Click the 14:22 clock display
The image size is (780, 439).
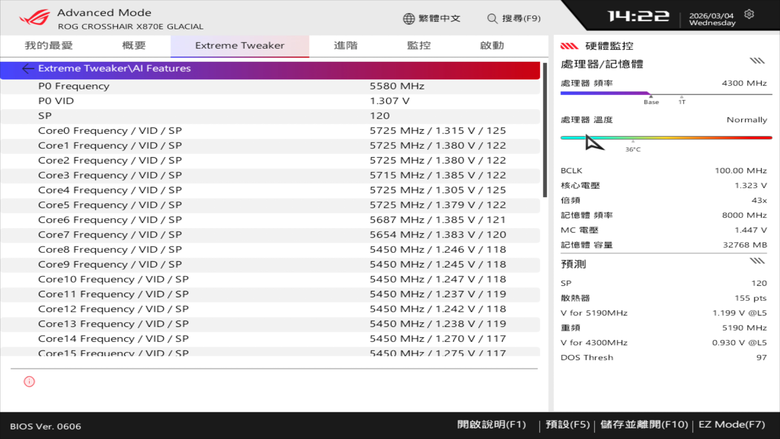tap(638, 16)
